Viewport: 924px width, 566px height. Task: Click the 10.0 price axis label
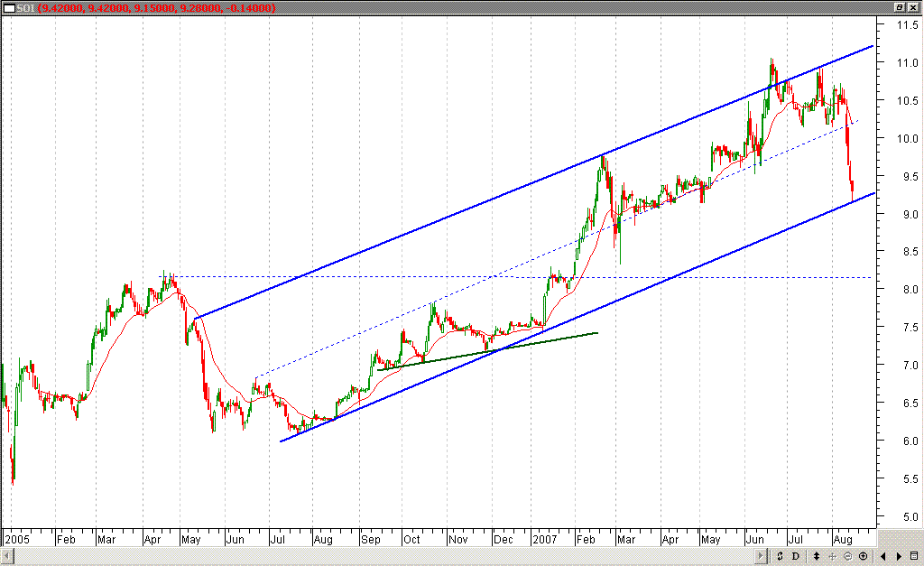tap(908, 138)
